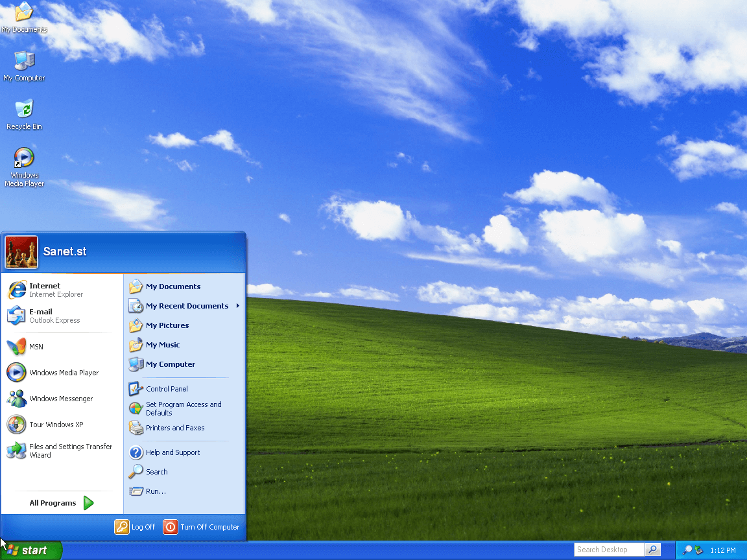Click the Log Off key icon
Image resolution: width=747 pixels, height=560 pixels.
pyautogui.click(x=122, y=527)
